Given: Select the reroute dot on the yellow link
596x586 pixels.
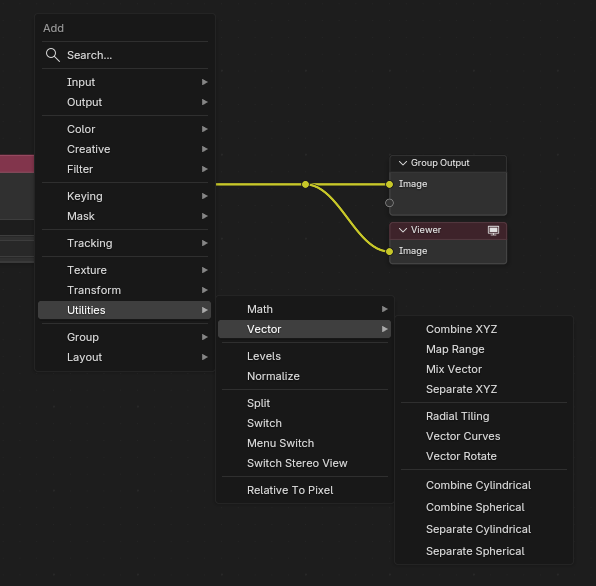Looking at the screenshot, I should click(x=306, y=184).
